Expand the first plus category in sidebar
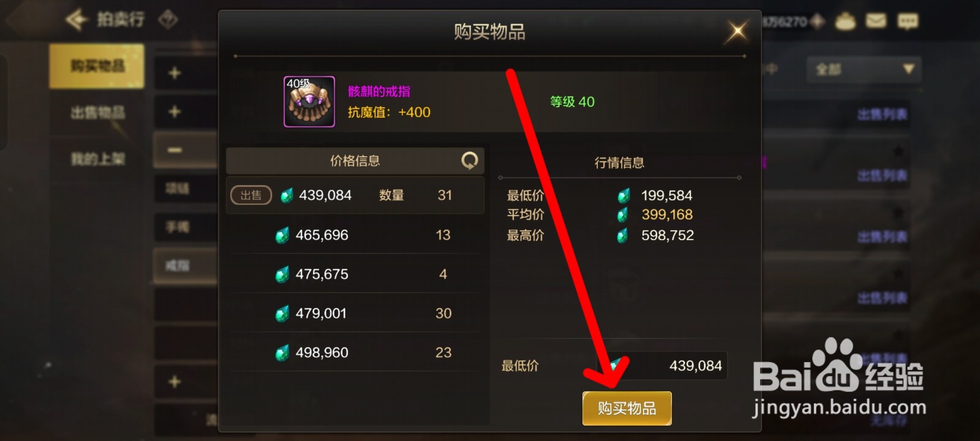The height and width of the screenshot is (441, 980). click(x=175, y=73)
